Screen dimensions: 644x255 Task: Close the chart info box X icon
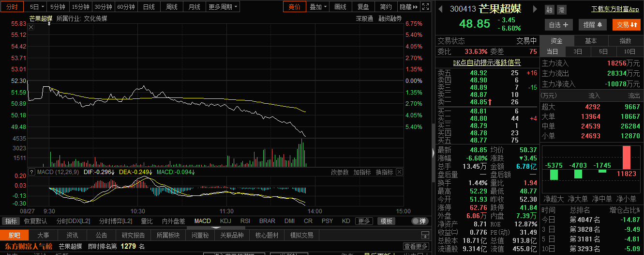31,28
